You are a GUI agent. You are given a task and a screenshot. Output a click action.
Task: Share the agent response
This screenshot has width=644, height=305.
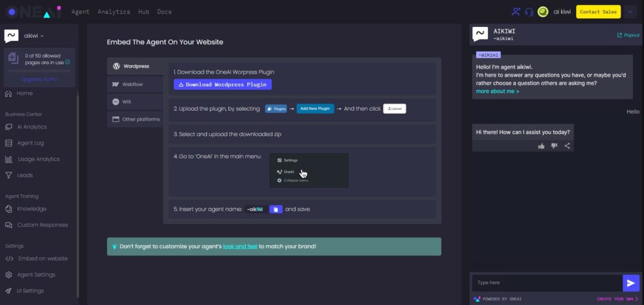coord(567,146)
